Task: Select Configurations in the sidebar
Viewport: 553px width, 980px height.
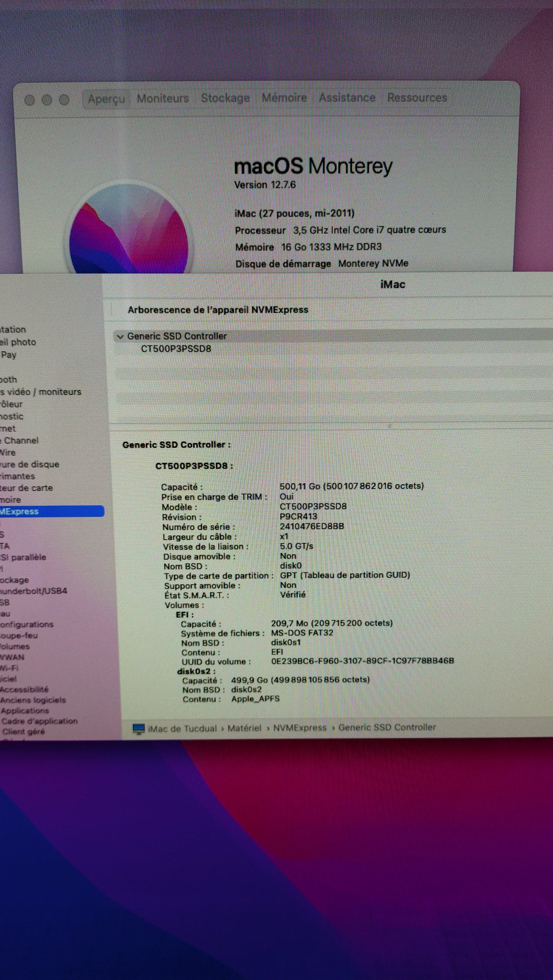Action: pyautogui.click(x=27, y=624)
